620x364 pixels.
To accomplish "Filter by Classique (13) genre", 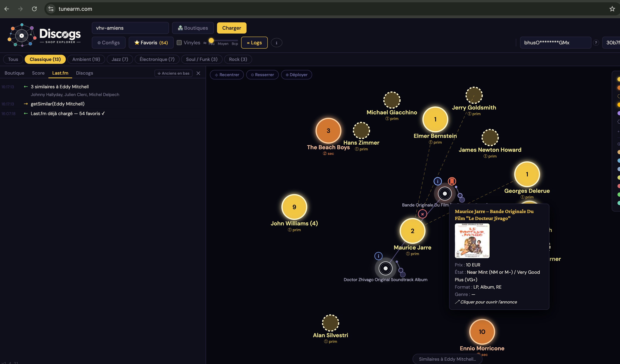I will pos(45,59).
